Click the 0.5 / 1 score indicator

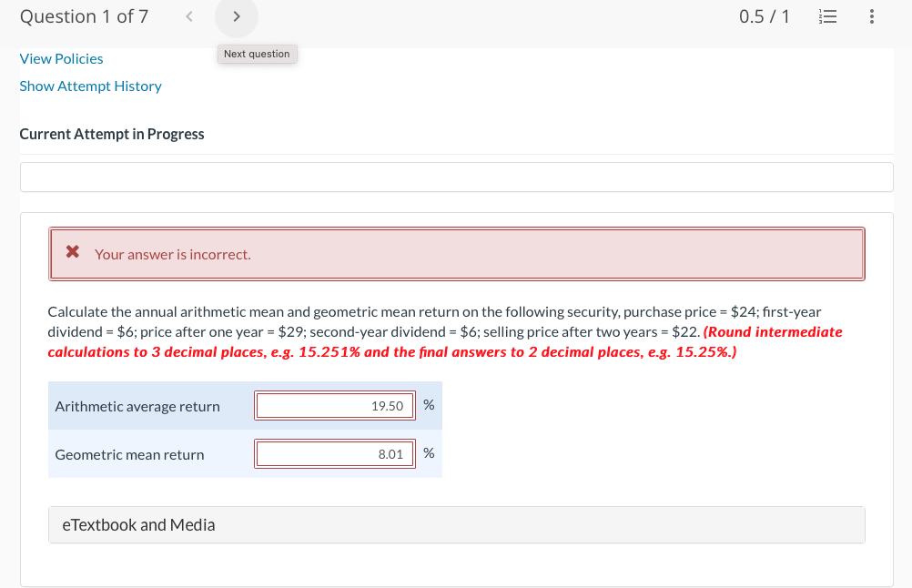(x=764, y=15)
